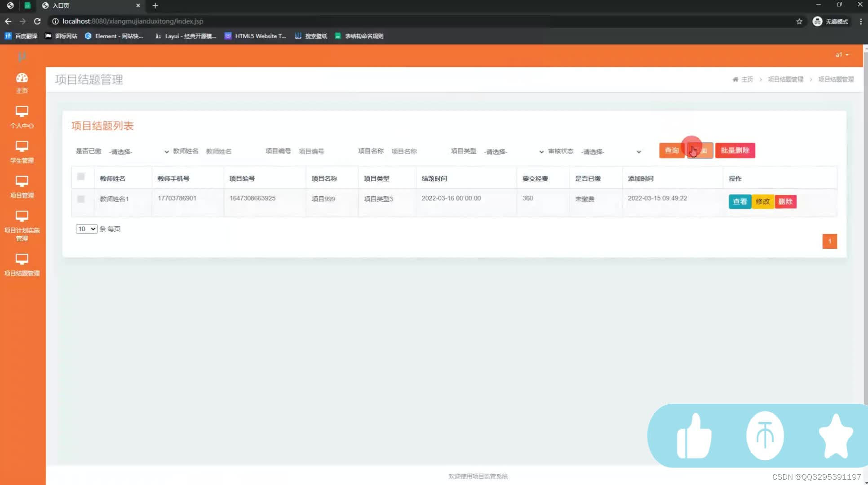The image size is (868, 485).
Task: Open the rows-per-page 10 dropdown
Action: [86, 229]
